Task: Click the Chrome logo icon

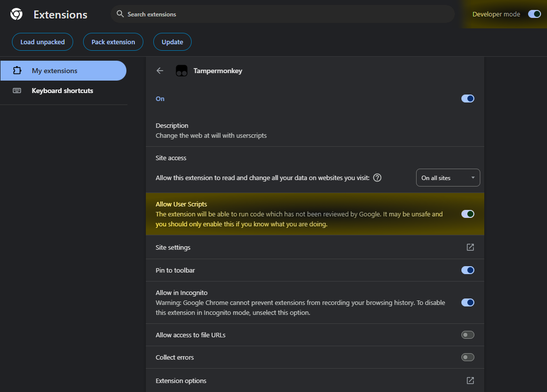Action: pyautogui.click(x=16, y=14)
